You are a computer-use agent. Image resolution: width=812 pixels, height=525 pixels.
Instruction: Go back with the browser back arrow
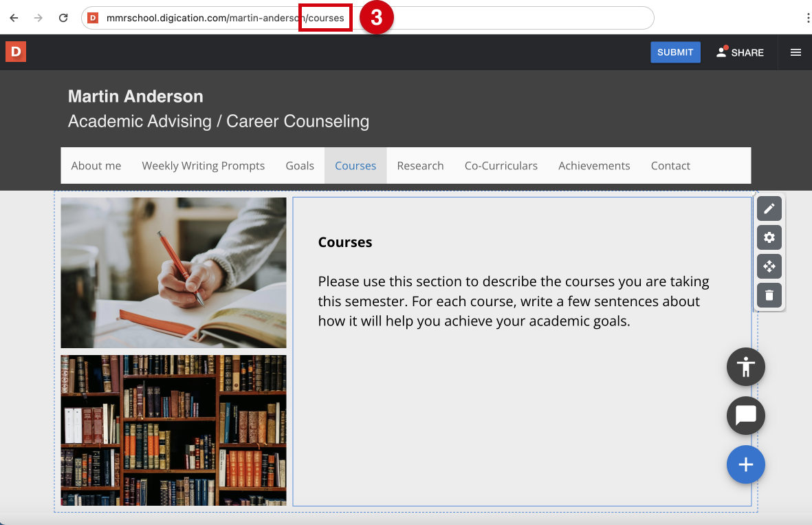pos(14,18)
